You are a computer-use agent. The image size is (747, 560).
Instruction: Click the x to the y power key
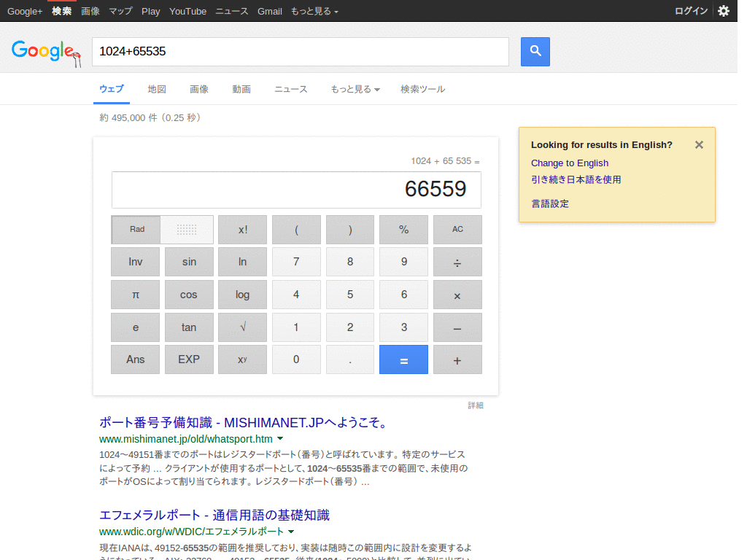tap(242, 359)
